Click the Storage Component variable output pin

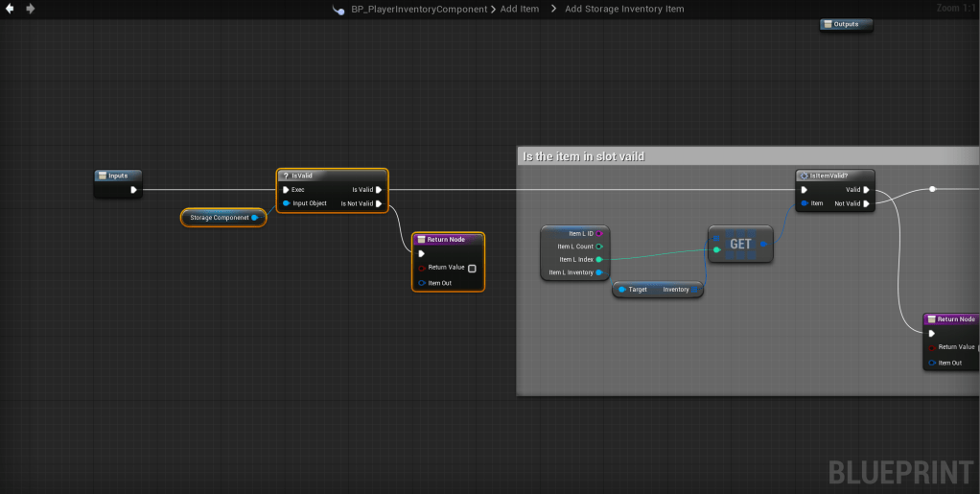254,218
